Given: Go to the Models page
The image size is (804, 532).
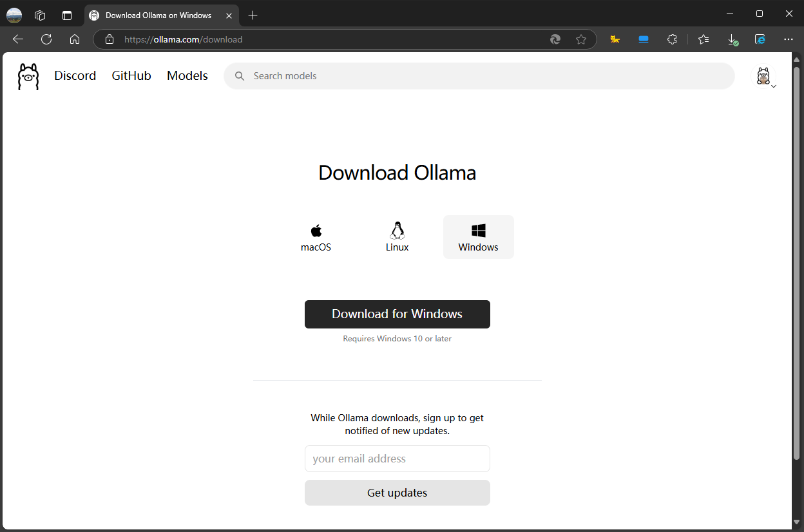Looking at the screenshot, I should [x=187, y=76].
